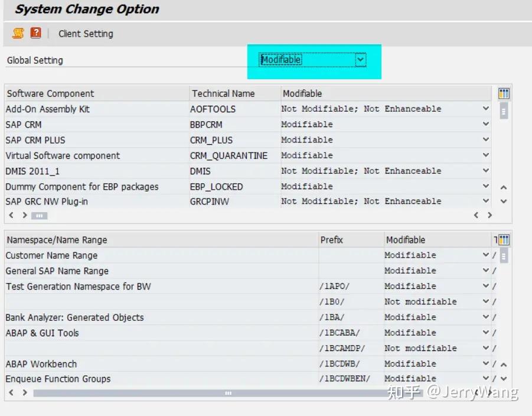Open the dropdown for Customer Name Range
The image size is (532, 416).
(x=487, y=255)
